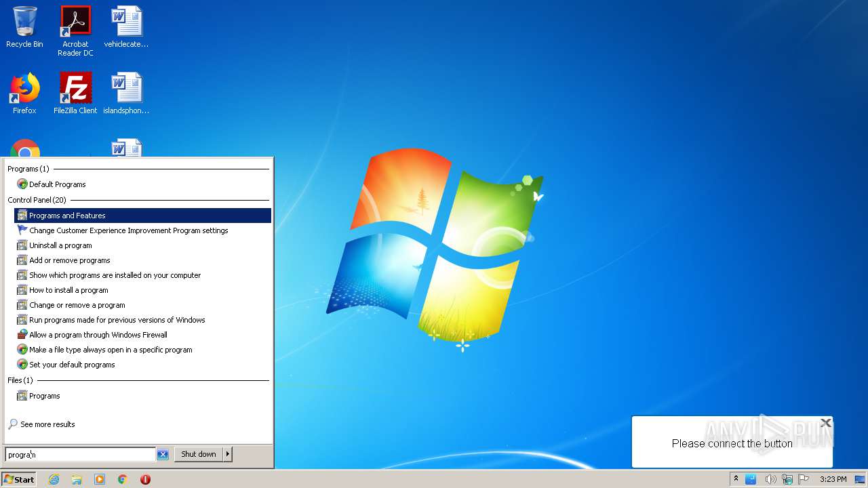Expand the Shut down options arrow

(228, 454)
